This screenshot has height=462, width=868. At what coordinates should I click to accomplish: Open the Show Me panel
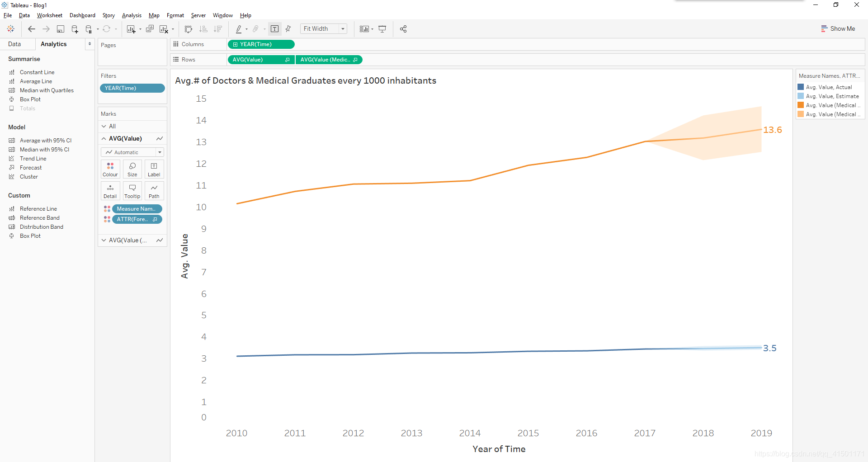tap(838, 28)
